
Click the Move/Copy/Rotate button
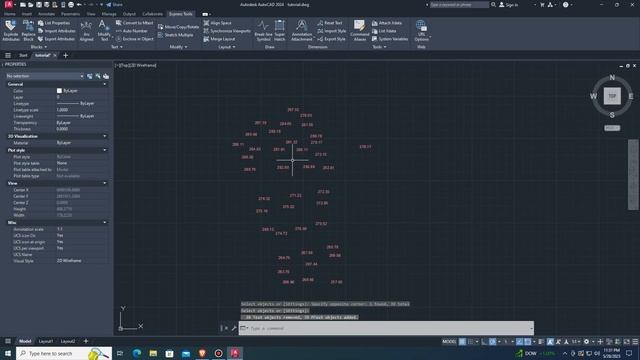point(178,27)
